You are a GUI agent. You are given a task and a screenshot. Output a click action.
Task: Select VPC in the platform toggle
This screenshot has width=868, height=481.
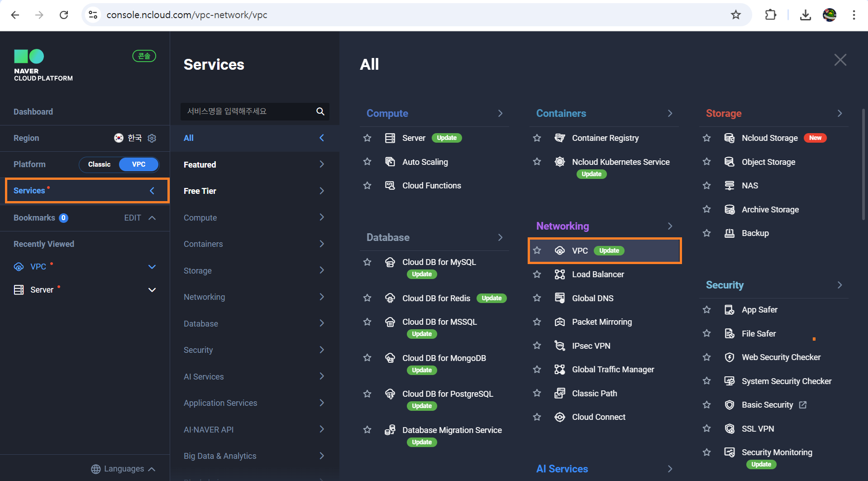pyautogui.click(x=139, y=164)
